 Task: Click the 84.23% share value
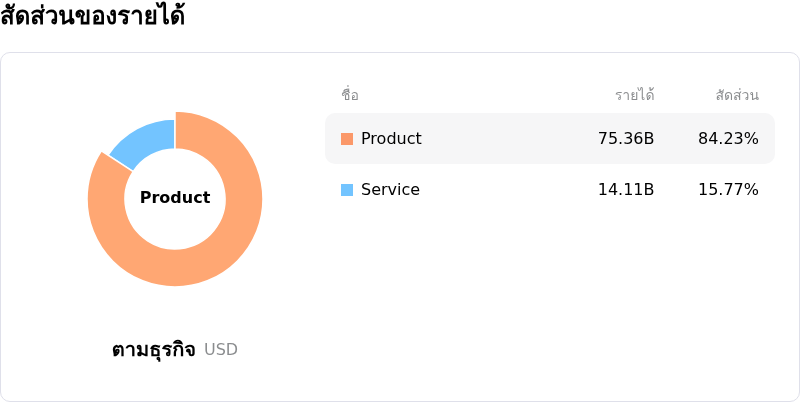pos(728,138)
